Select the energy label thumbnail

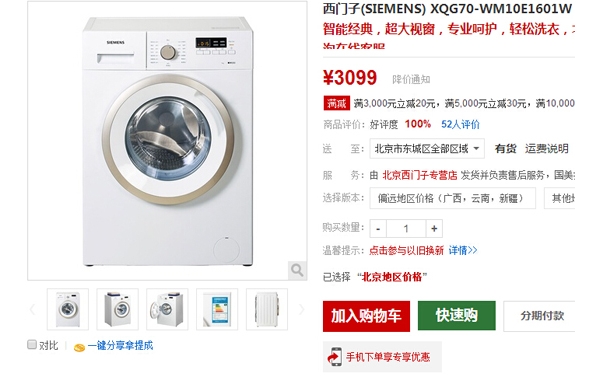click(x=217, y=309)
